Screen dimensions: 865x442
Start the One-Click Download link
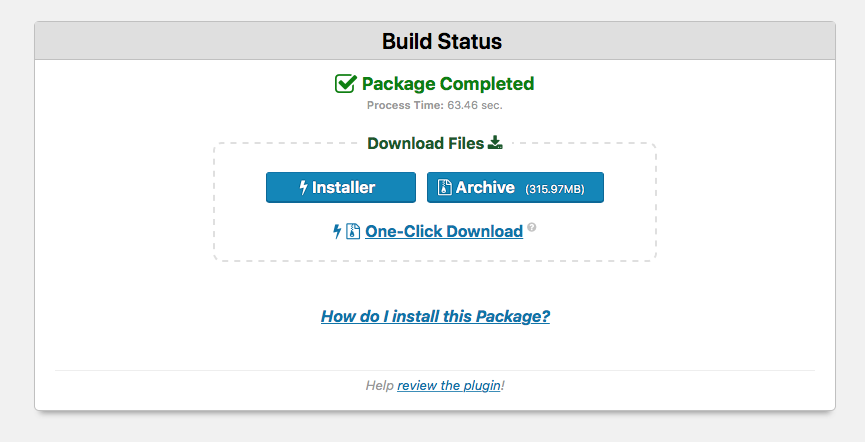[x=444, y=231]
